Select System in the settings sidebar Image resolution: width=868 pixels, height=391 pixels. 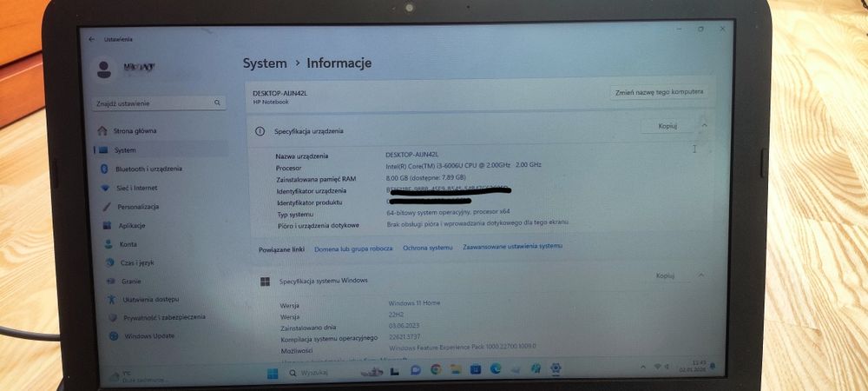[x=161, y=150]
